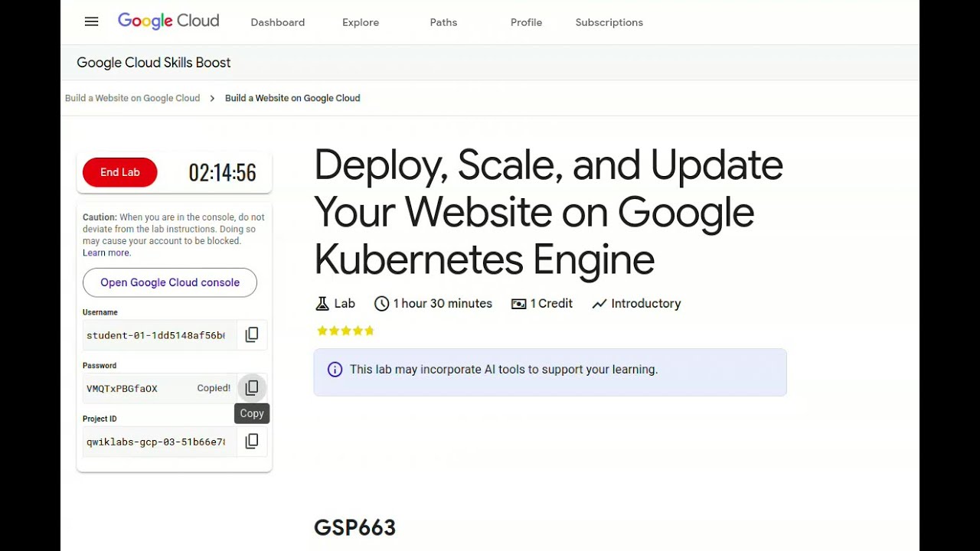This screenshot has width=980, height=551.
Task: Copy the Project ID value
Action: 252,441
